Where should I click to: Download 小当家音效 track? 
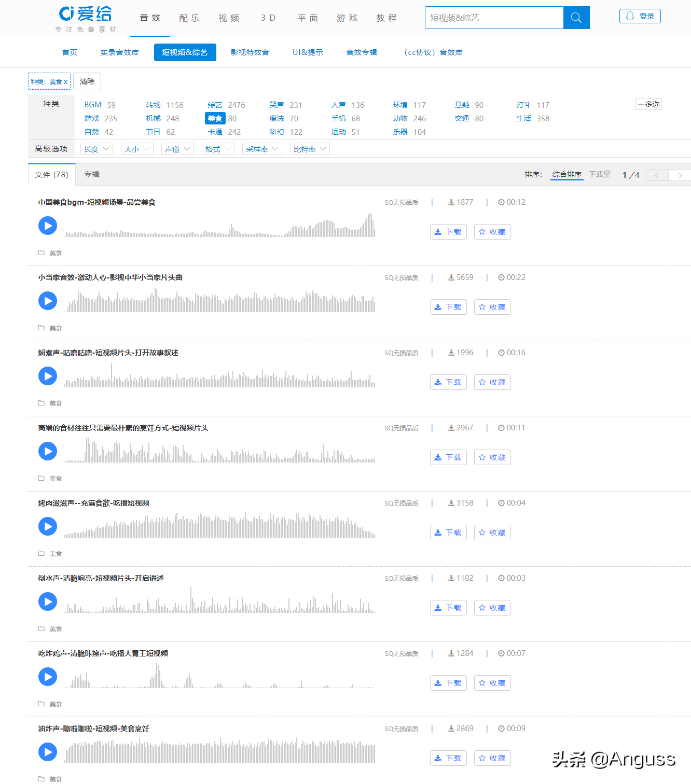448,307
